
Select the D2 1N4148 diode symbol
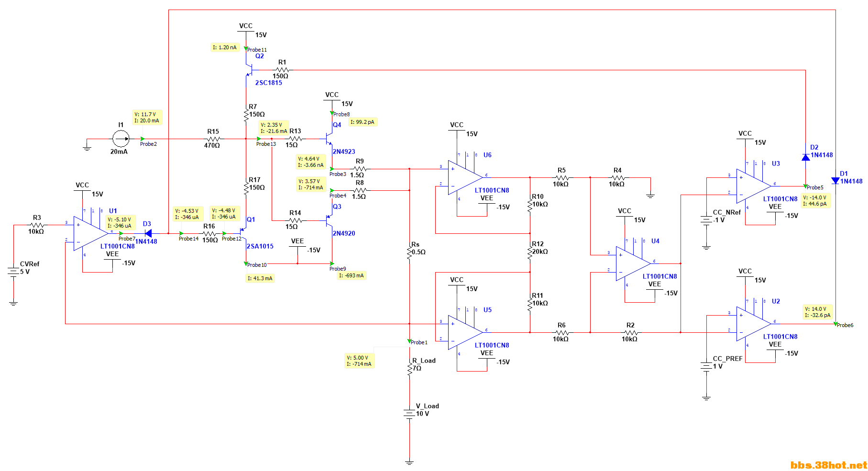pyautogui.click(x=805, y=157)
